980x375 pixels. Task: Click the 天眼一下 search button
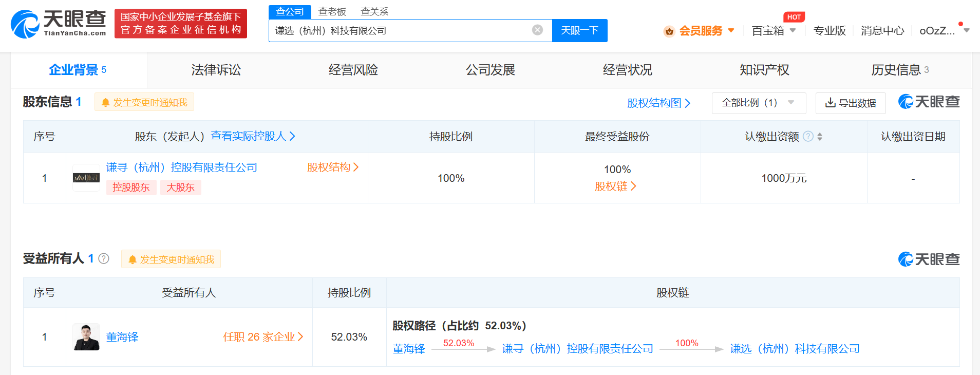coord(579,30)
